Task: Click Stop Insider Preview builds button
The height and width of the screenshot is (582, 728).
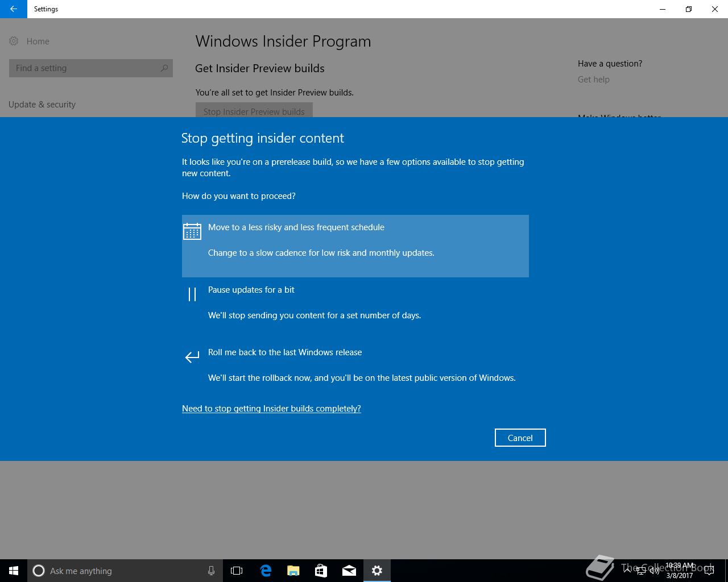Action: (x=254, y=110)
